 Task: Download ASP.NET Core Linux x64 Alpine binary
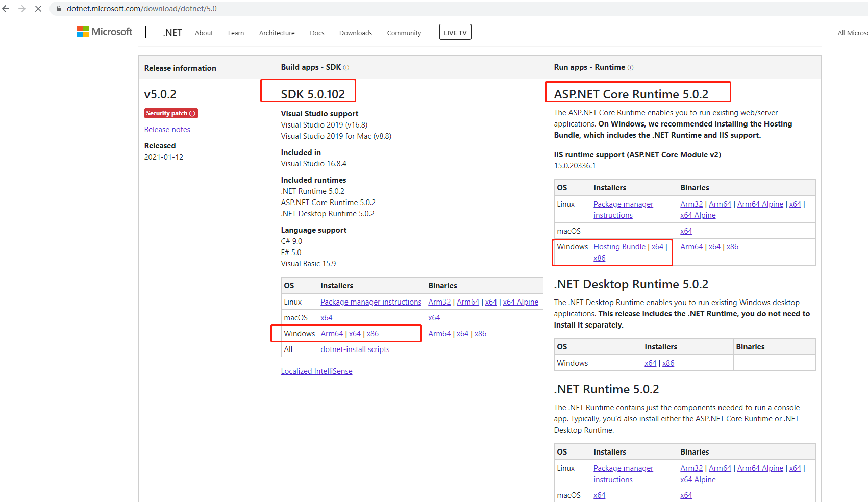[698, 215]
